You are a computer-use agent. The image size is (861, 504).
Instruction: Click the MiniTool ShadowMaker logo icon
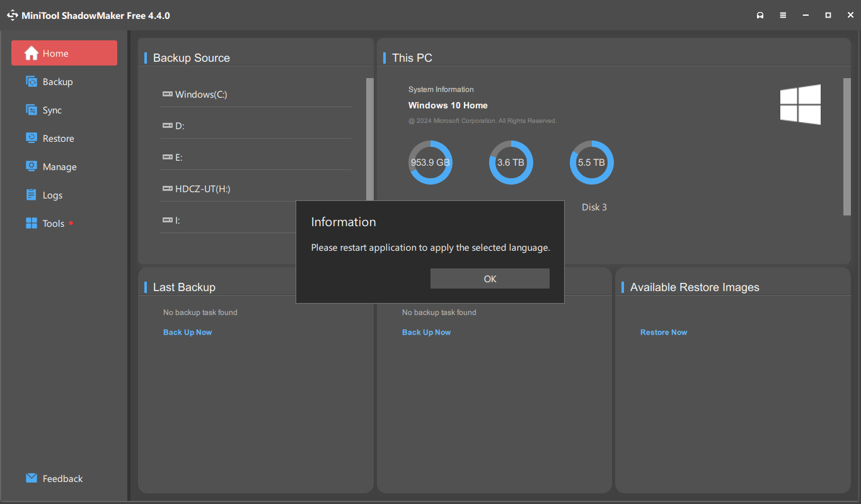pyautogui.click(x=13, y=15)
